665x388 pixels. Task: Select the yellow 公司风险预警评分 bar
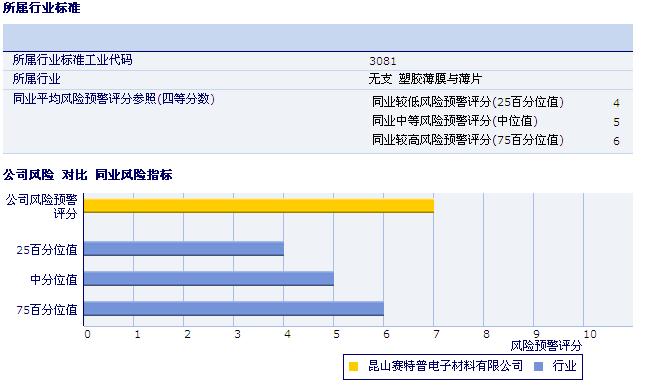(259, 206)
